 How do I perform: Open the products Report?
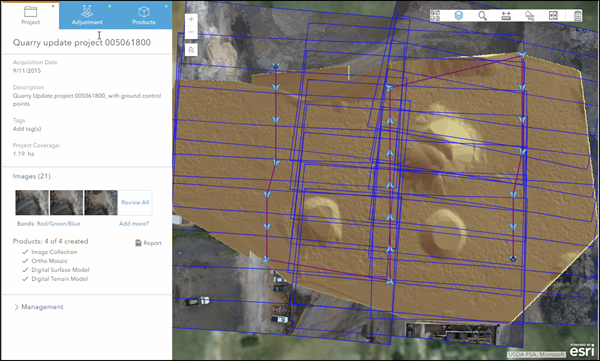click(x=148, y=243)
